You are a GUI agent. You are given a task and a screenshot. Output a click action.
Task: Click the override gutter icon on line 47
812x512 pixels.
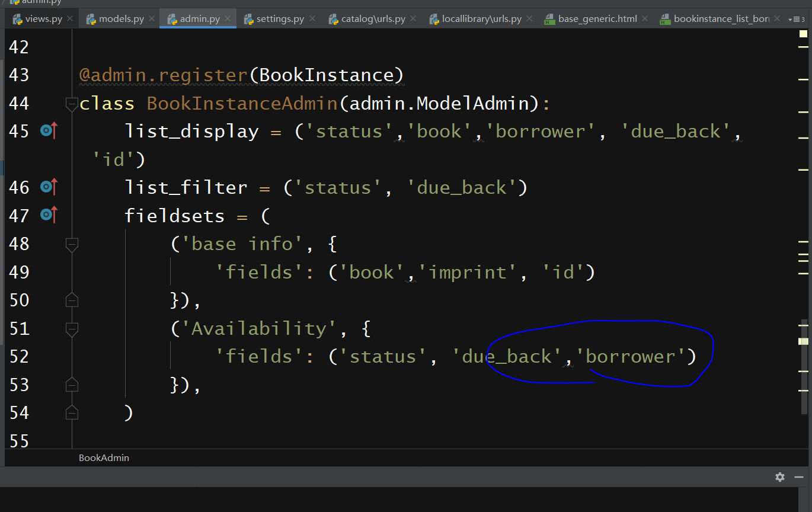49,215
